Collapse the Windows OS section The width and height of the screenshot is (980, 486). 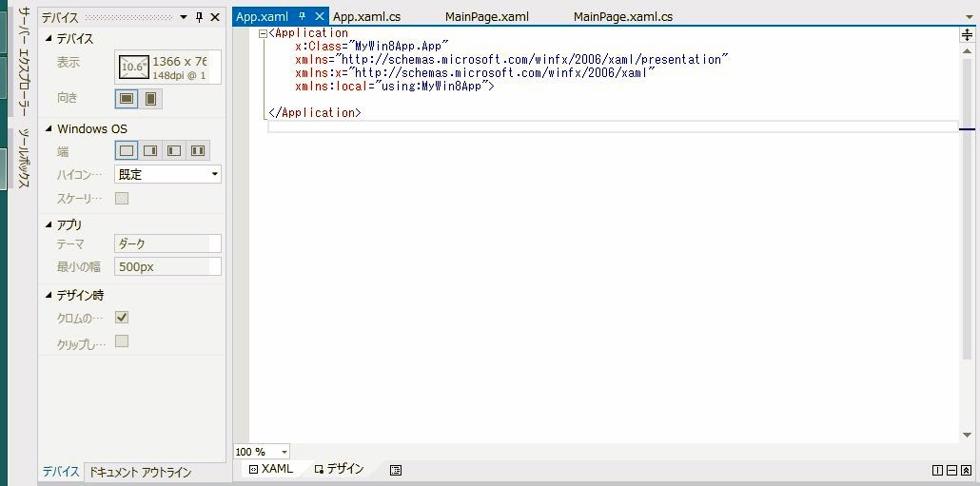pyautogui.click(x=49, y=129)
